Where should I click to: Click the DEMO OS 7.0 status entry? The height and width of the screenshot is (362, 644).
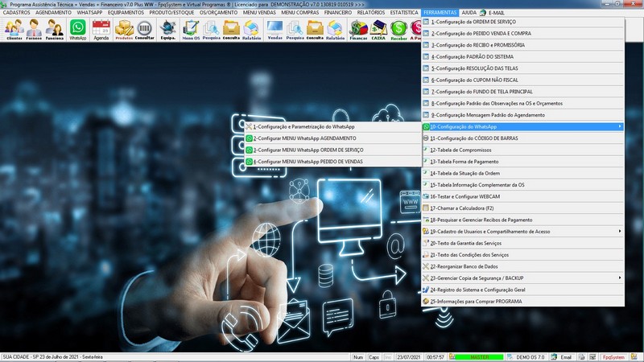click(x=526, y=357)
